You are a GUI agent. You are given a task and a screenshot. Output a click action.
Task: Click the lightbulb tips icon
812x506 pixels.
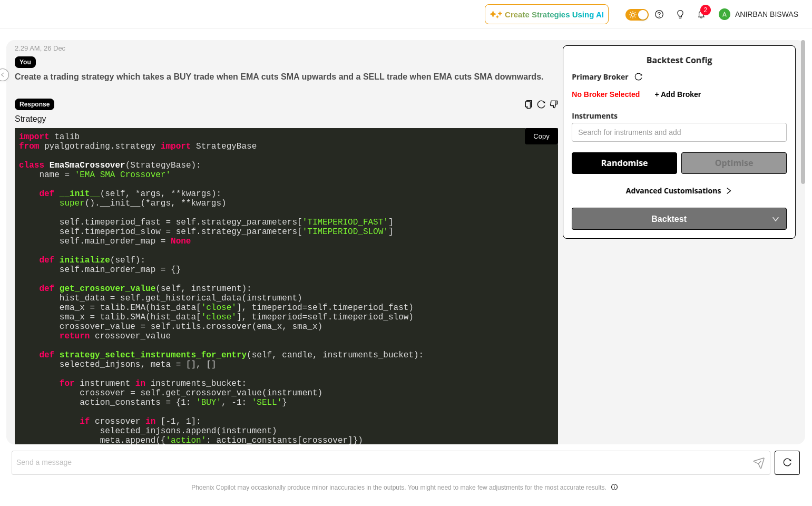[680, 14]
